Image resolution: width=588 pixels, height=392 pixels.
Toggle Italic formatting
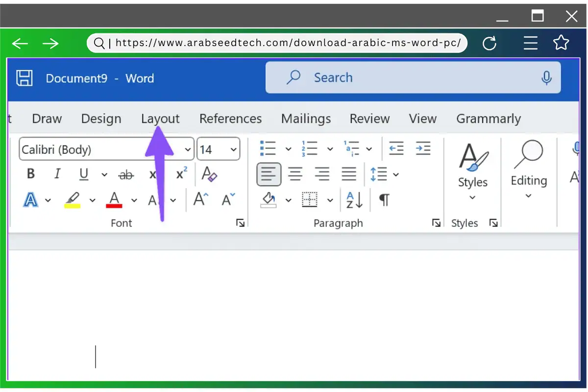57,174
